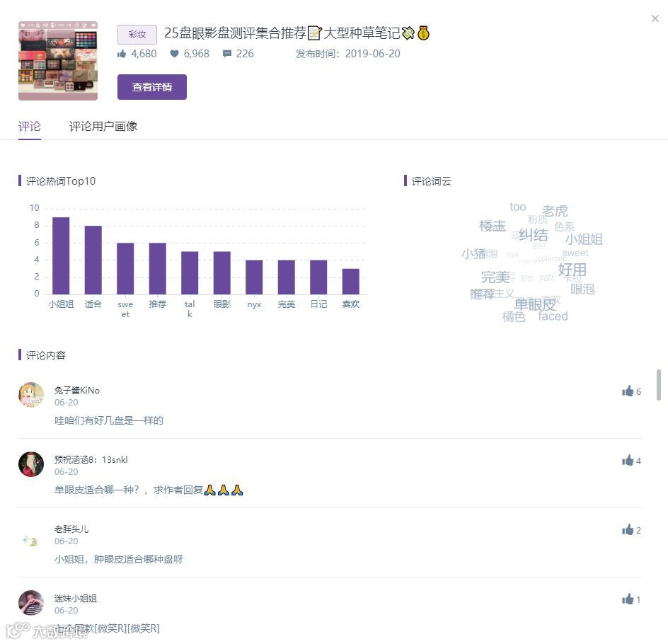
Task: Click the 彩妆 category tag
Action: click(x=137, y=35)
